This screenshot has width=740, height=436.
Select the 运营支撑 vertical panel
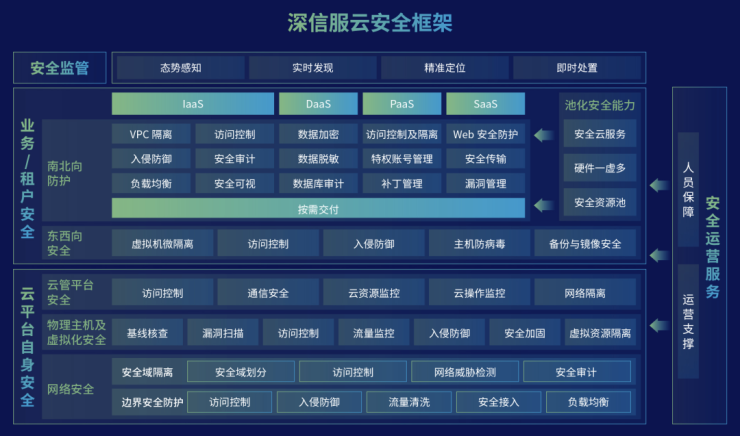[688, 322]
